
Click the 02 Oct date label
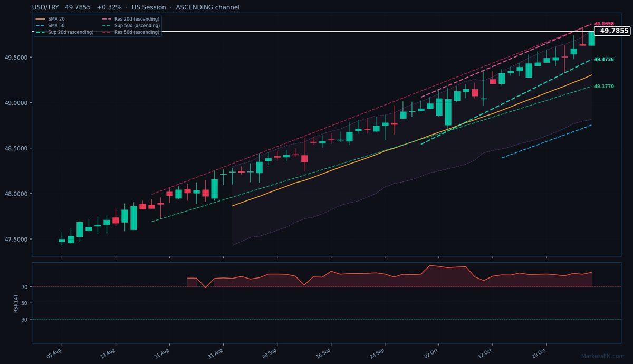point(432,353)
